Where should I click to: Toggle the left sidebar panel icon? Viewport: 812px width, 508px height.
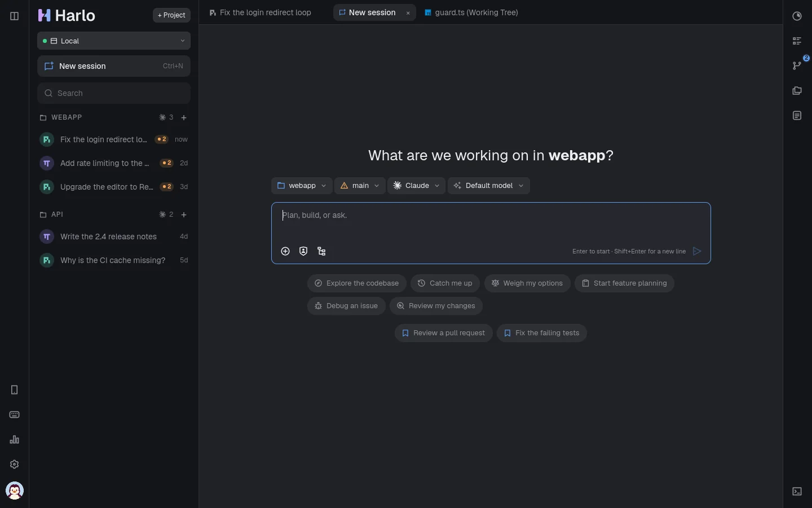(15, 16)
